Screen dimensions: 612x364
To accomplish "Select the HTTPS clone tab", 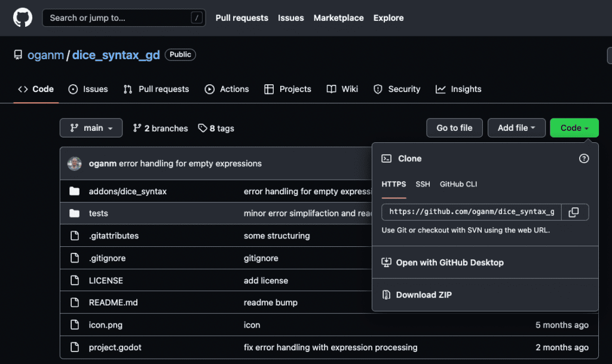I will (x=394, y=184).
